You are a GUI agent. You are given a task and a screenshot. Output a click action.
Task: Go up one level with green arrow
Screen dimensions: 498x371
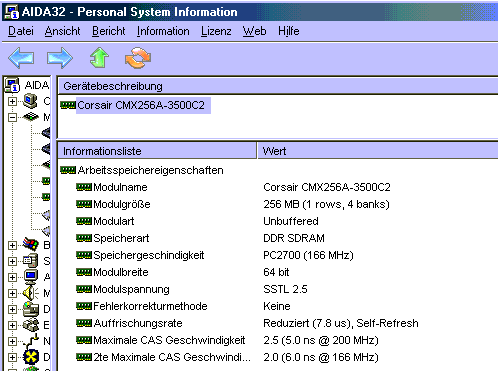pyautogui.click(x=99, y=58)
